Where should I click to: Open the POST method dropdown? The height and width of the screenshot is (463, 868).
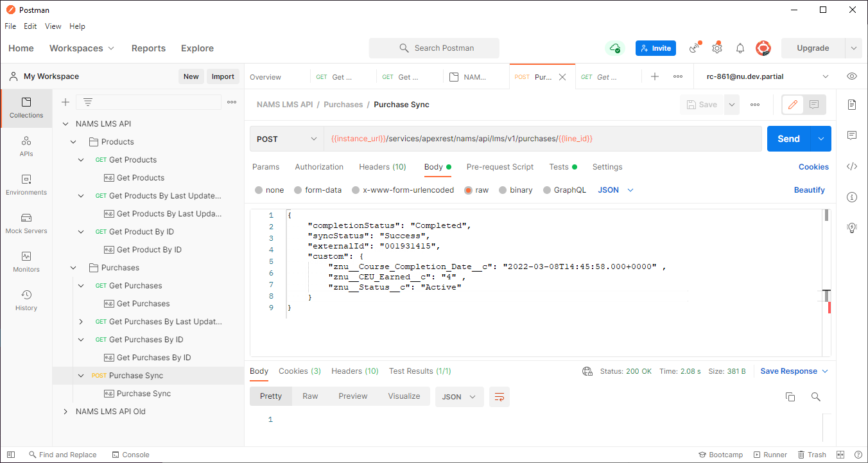pyautogui.click(x=287, y=139)
